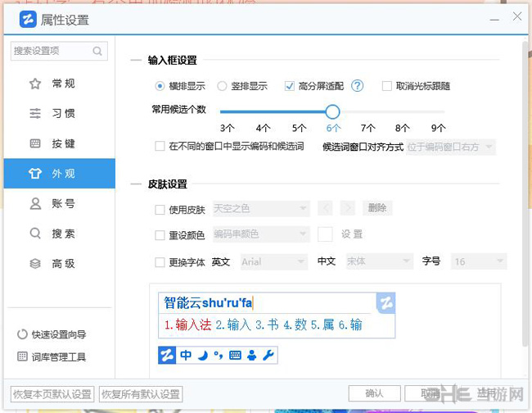Click the 恢复本页默认设置 button
The height and width of the screenshot is (413, 532).
point(52,394)
